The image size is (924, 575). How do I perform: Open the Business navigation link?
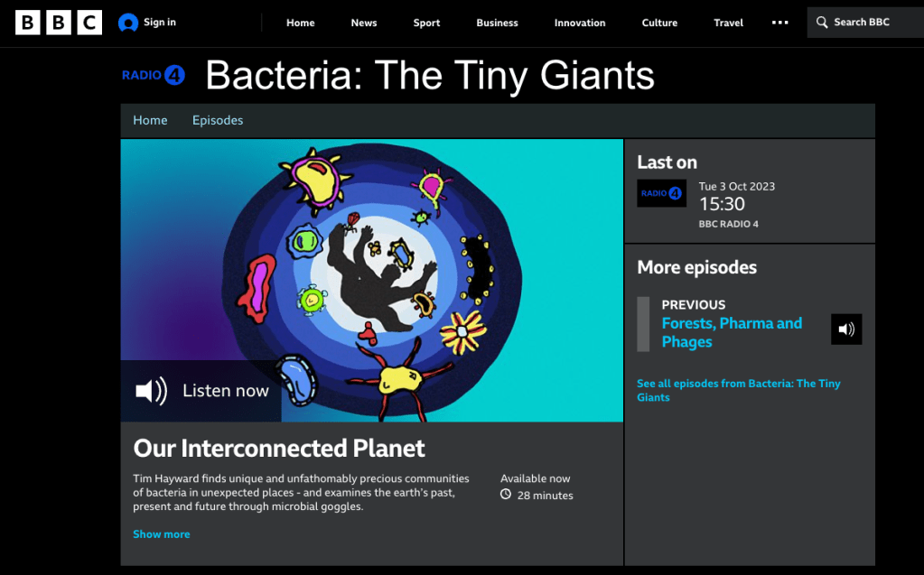tap(498, 23)
